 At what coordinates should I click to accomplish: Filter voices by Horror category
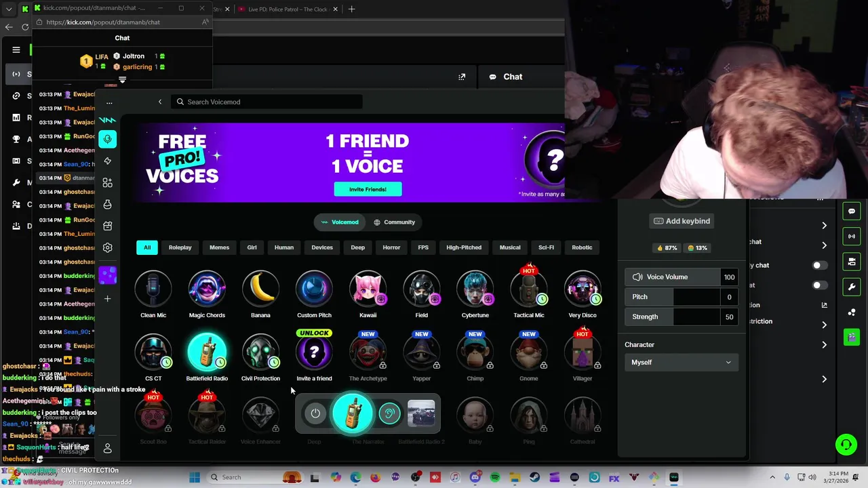pyautogui.click(x=391, y=247)
